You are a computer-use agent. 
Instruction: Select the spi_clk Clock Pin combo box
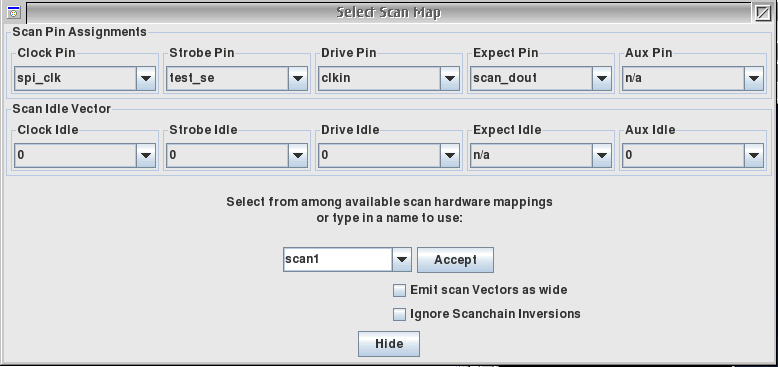click(x=85, y=78)
